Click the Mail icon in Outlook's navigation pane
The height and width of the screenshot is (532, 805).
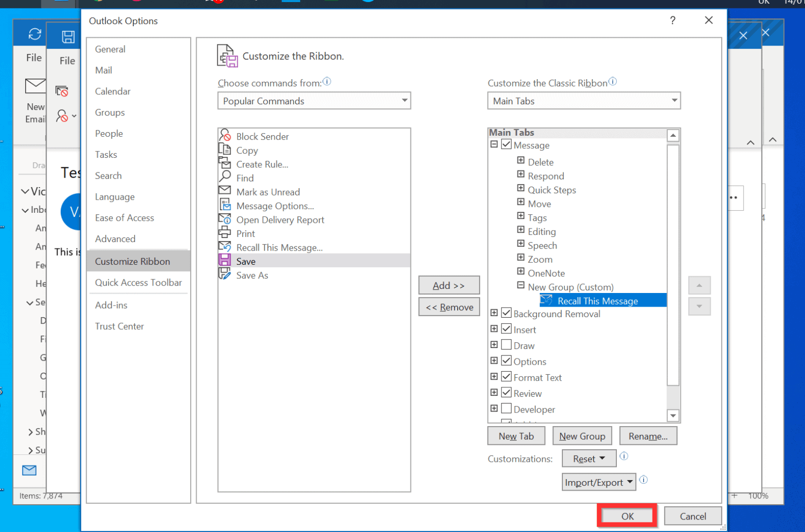[29, 471]
